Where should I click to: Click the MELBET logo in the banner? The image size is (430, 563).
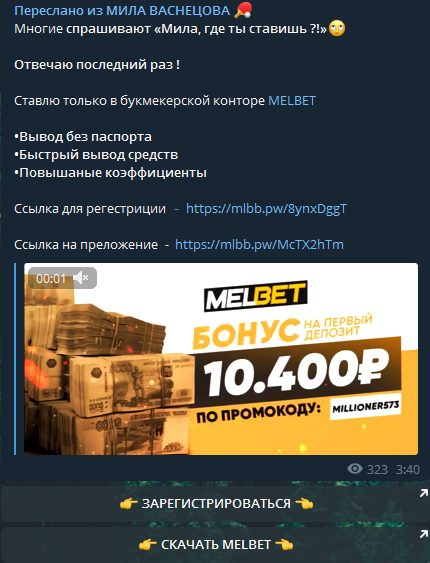pos(256,296)
